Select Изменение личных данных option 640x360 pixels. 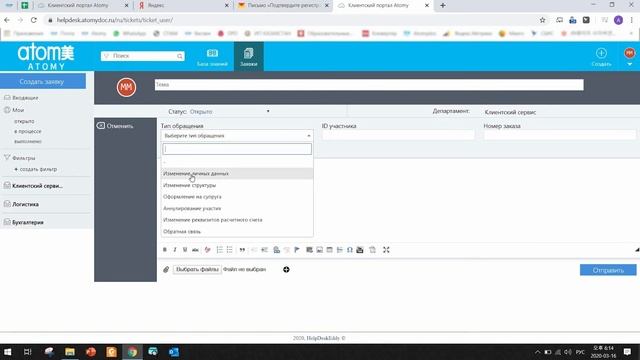pyautogui.click(x=237, y=173)
